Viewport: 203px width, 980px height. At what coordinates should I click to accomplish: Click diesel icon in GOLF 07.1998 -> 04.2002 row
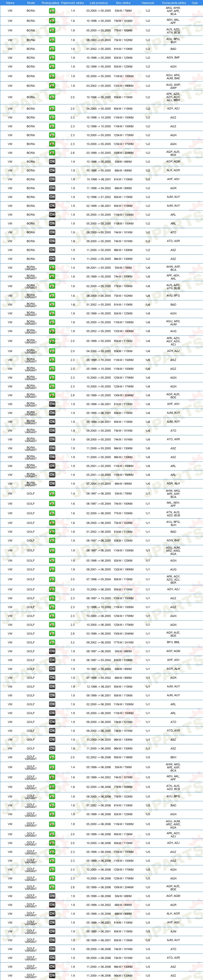(x=52, y=678)
